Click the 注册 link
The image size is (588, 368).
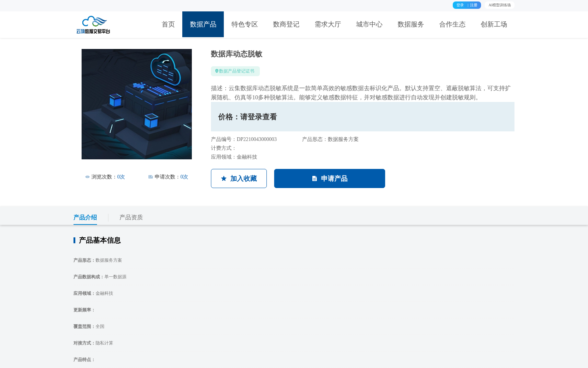point(474,5)
